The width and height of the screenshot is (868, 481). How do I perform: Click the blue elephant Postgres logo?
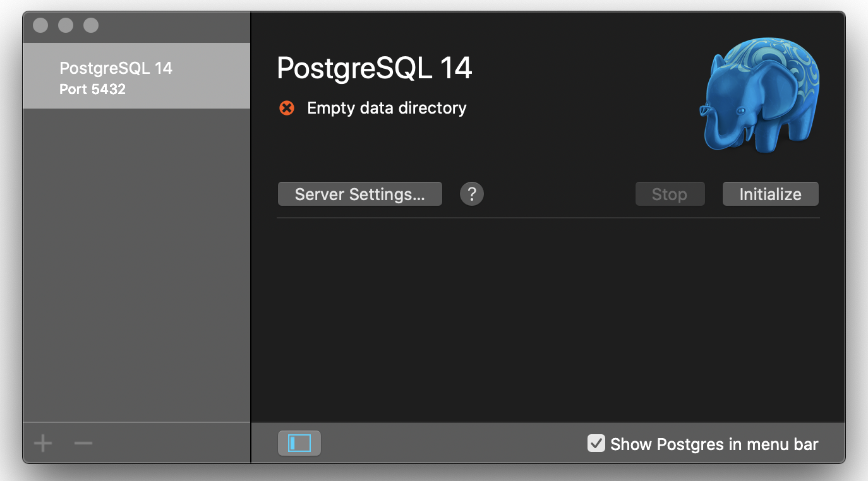[760, 96]
